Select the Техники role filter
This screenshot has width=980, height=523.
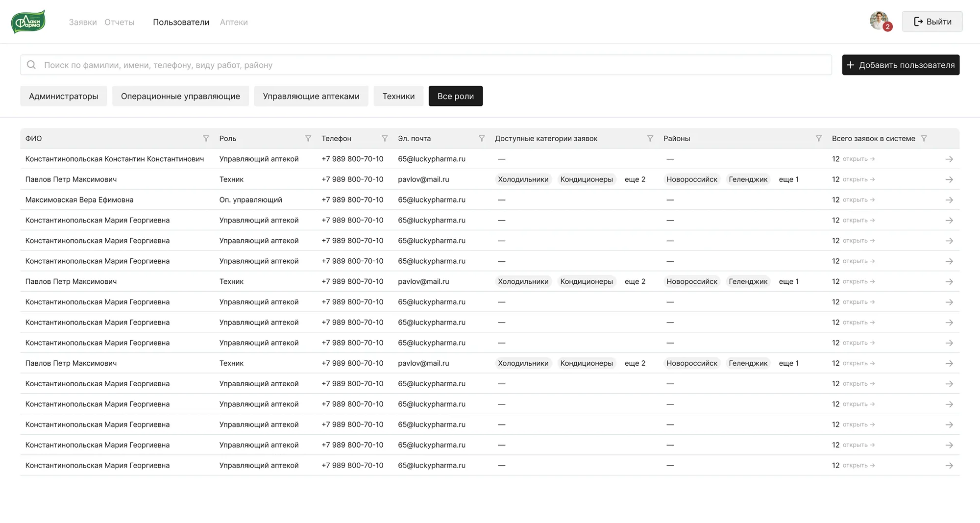coord(398,96)
